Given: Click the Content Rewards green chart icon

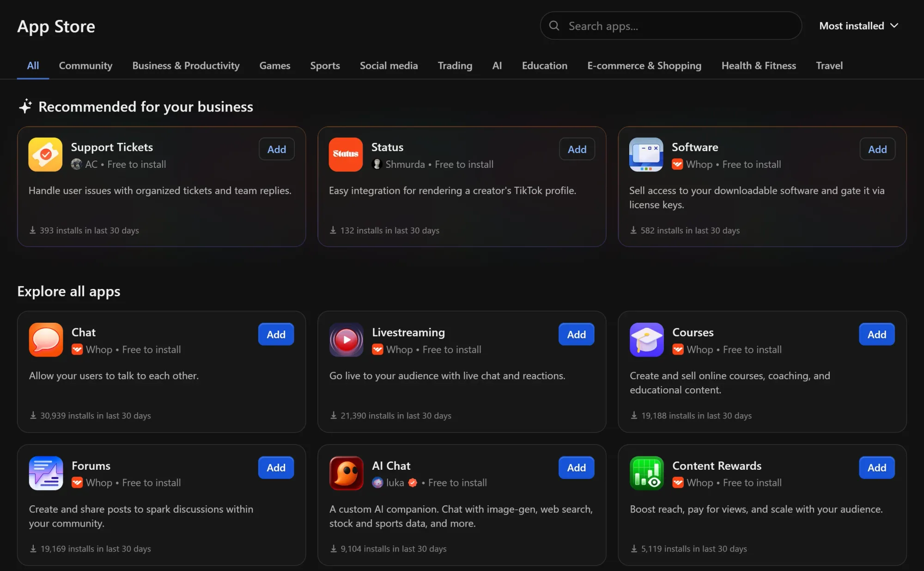Looking at the screenshot, I should click(646, 473).
